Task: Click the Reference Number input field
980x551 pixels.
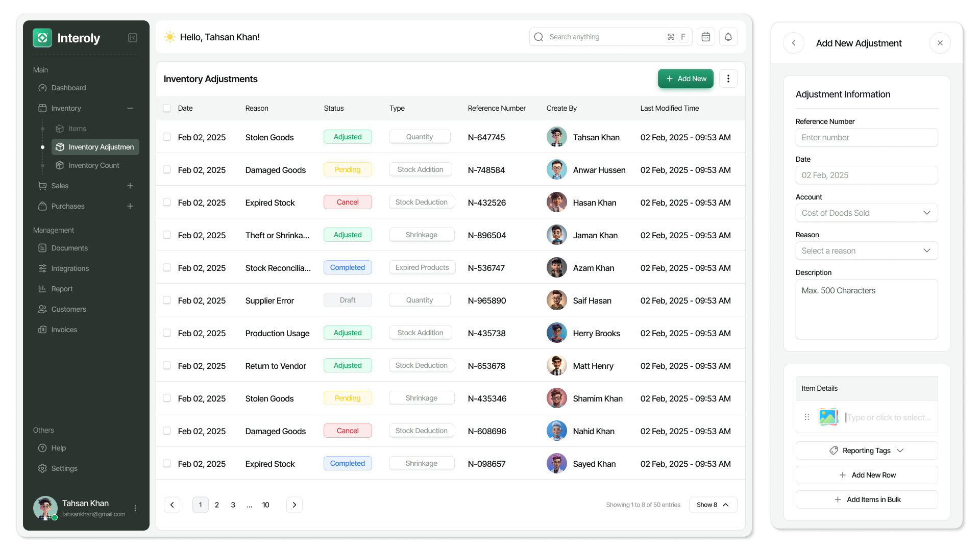Action: [866, 137]
